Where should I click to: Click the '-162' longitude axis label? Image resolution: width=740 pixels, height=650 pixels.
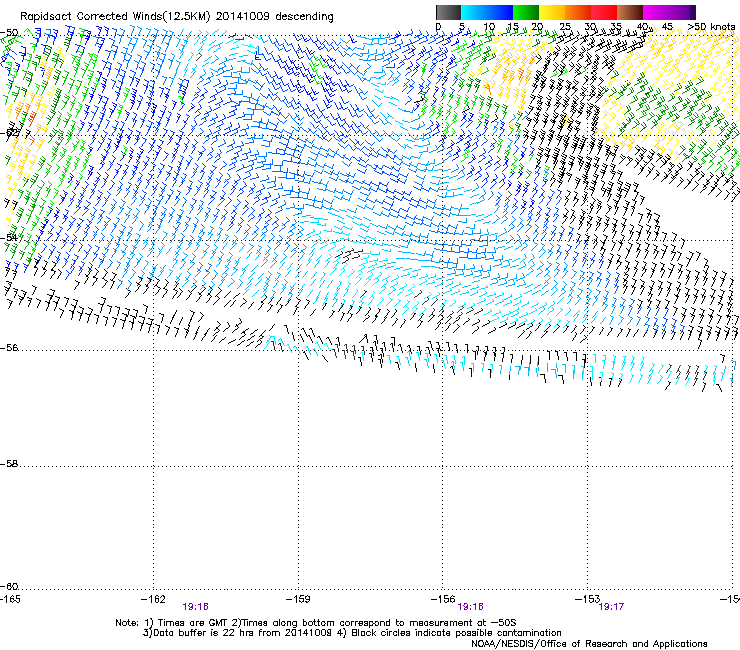tap(153, 599)
